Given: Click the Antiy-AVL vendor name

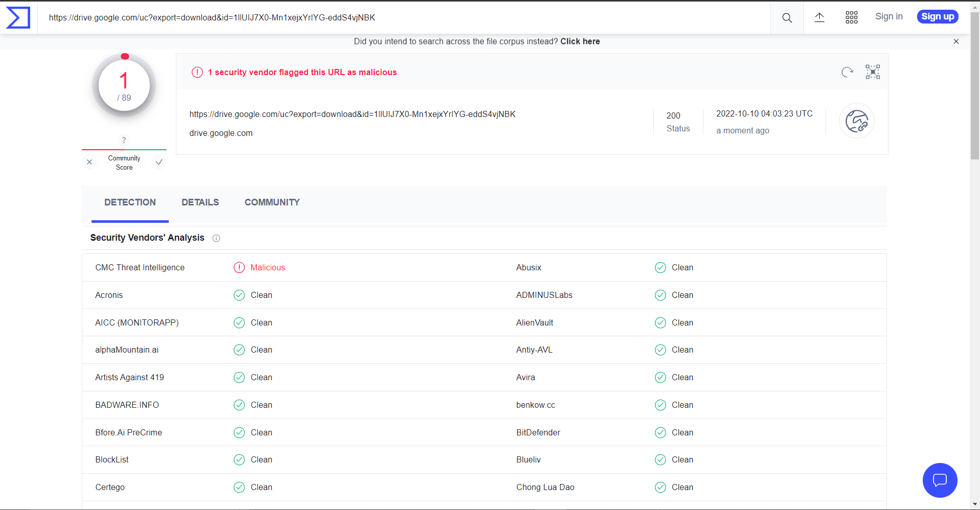Looking at the screenshot, I should (534, 350).
